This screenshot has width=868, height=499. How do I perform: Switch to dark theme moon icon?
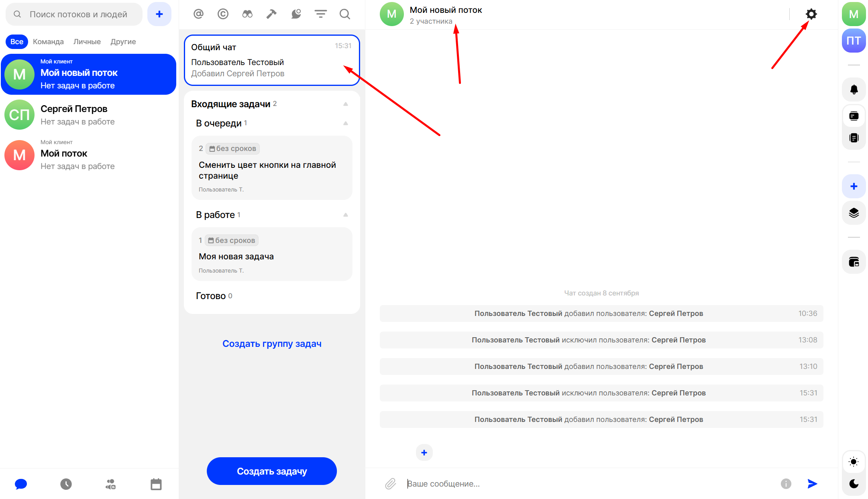point(854,484)
